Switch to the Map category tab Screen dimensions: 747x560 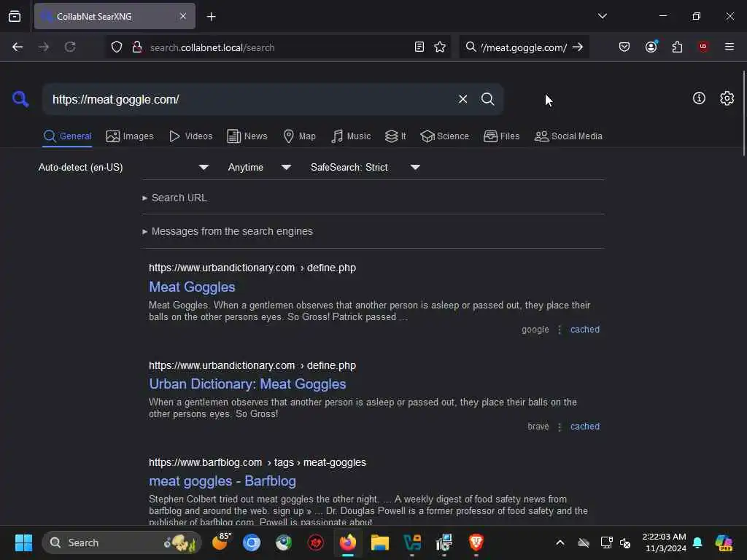coord(299,136)
